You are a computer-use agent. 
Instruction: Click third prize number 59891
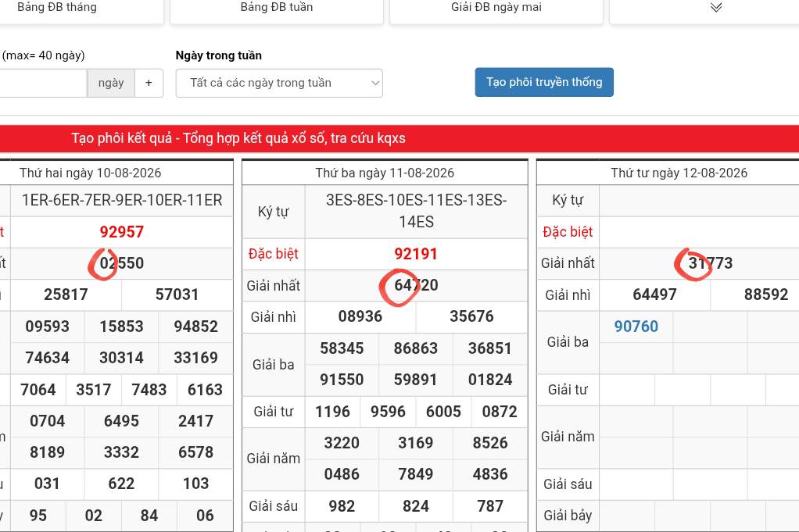click(416, 380)
